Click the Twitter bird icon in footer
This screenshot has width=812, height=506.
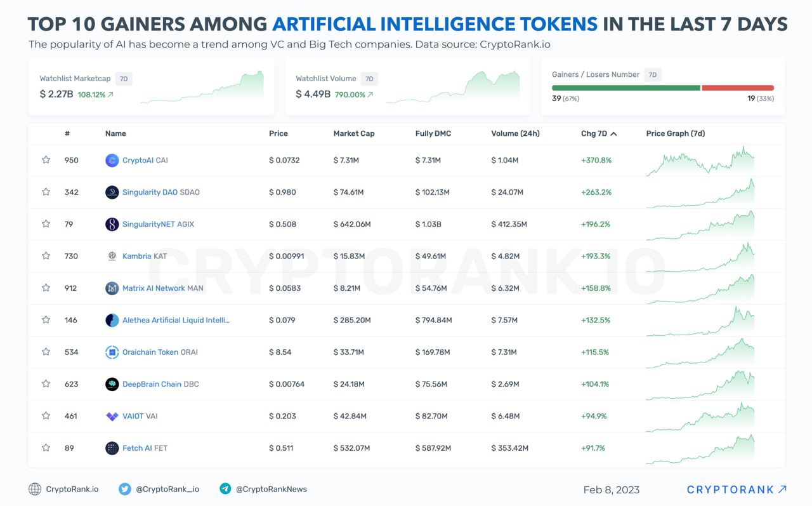pos(125,489)
